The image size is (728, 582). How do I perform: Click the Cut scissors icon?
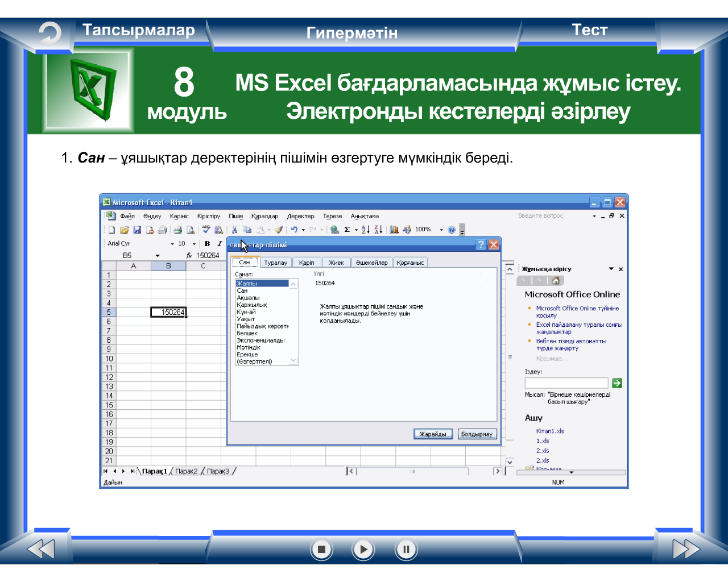click(x=234, y=230)
